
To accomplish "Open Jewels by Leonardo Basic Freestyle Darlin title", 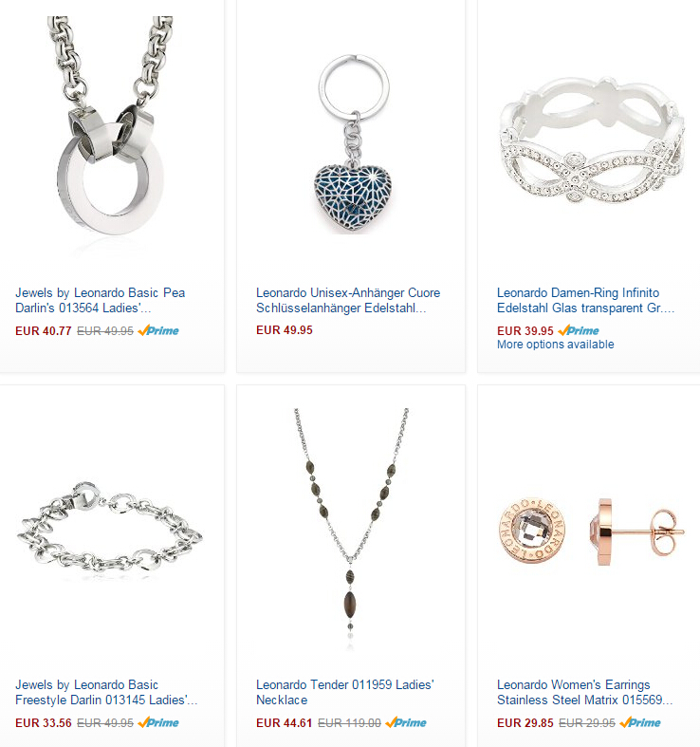I will [106, 692].
